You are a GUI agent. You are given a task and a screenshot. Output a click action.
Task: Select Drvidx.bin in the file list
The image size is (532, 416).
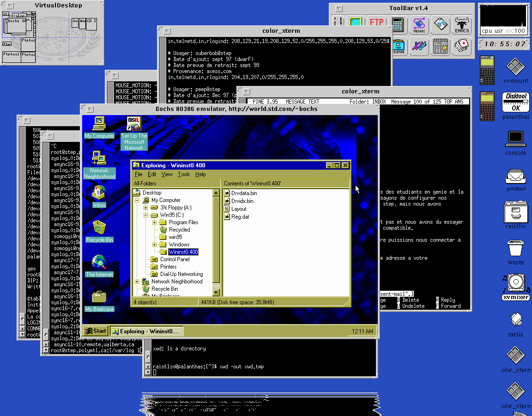239,201
